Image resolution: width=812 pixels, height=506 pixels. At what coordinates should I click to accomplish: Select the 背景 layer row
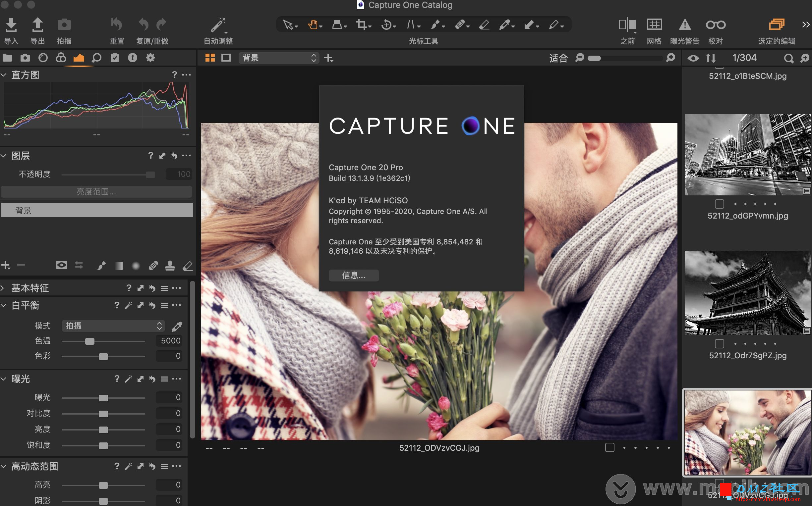[97, 210]
